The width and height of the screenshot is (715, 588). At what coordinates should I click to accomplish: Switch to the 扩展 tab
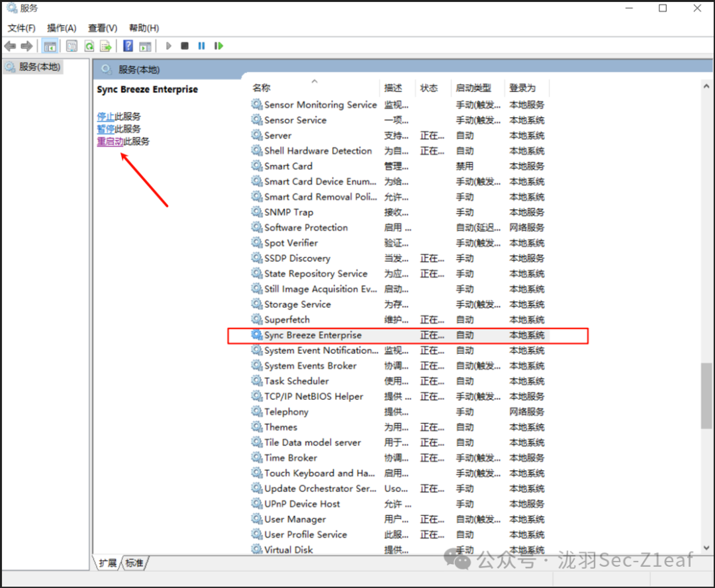coord(108,563)
